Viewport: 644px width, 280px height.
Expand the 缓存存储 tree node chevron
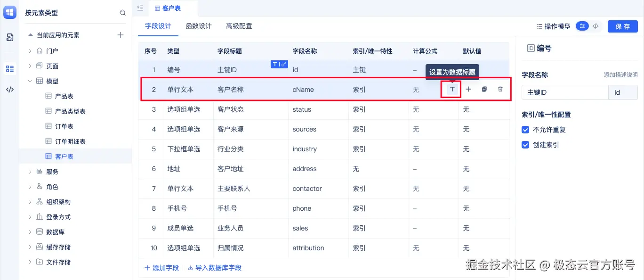[x=31, y=247]
